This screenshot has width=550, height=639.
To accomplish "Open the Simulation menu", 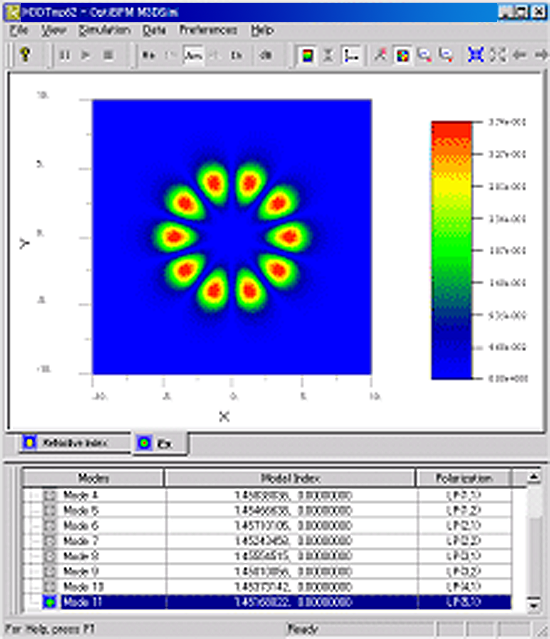I will point(104,30).
